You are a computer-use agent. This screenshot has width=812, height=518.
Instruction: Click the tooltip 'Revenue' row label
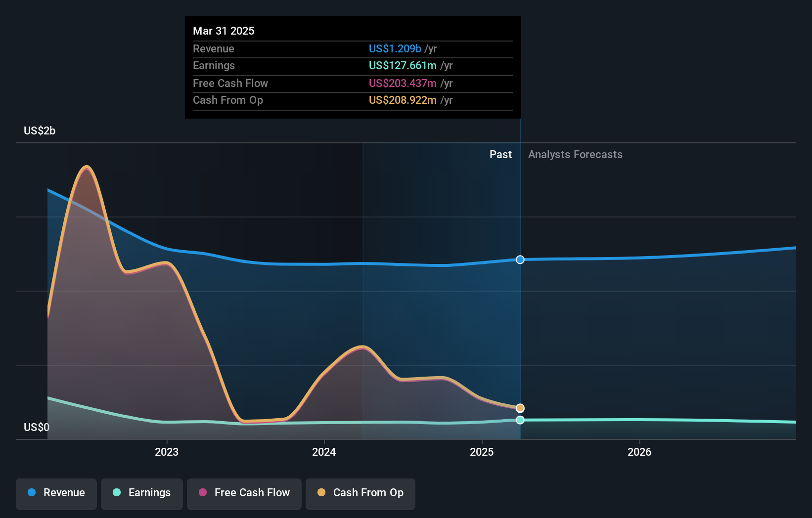click(x=214, y=48)
